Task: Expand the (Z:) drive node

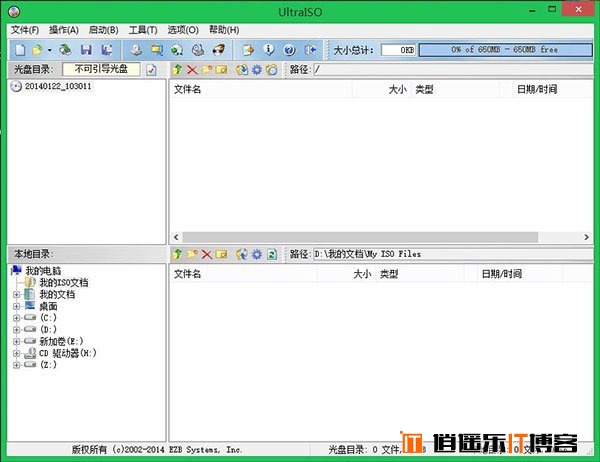Action: click(x=16, y=365)
